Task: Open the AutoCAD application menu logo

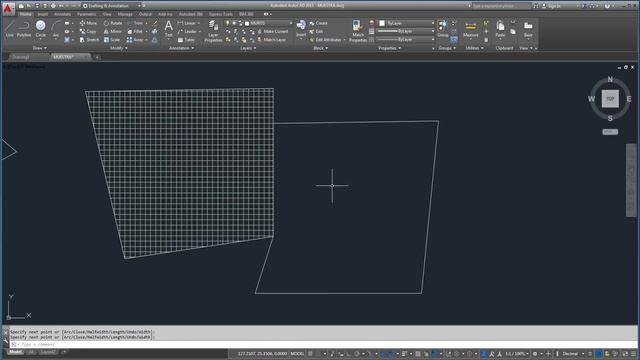Action: (8, 8)
